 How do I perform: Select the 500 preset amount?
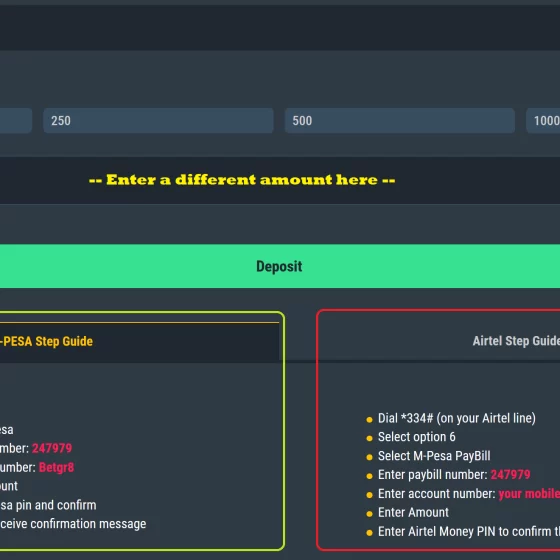click(x=400, y=121)
